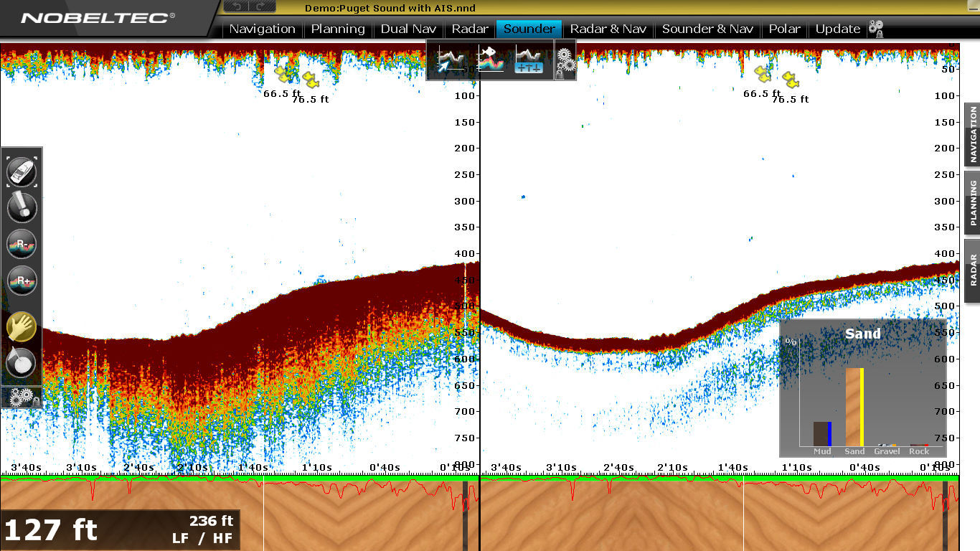Viewport: 980px width, 551px height.
Task: Open the sounder settings gears icon
Action: 565,61
